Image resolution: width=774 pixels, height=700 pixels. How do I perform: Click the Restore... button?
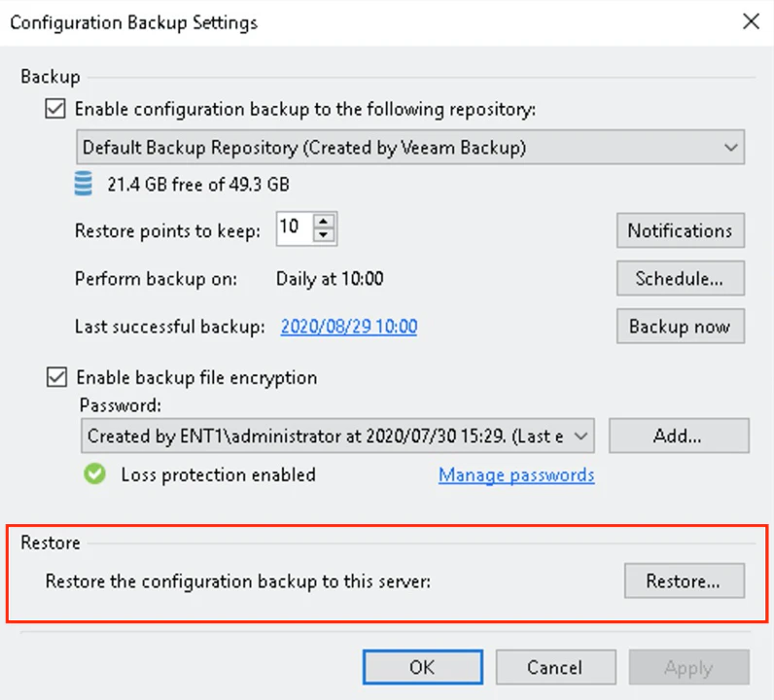coord(685,581)
